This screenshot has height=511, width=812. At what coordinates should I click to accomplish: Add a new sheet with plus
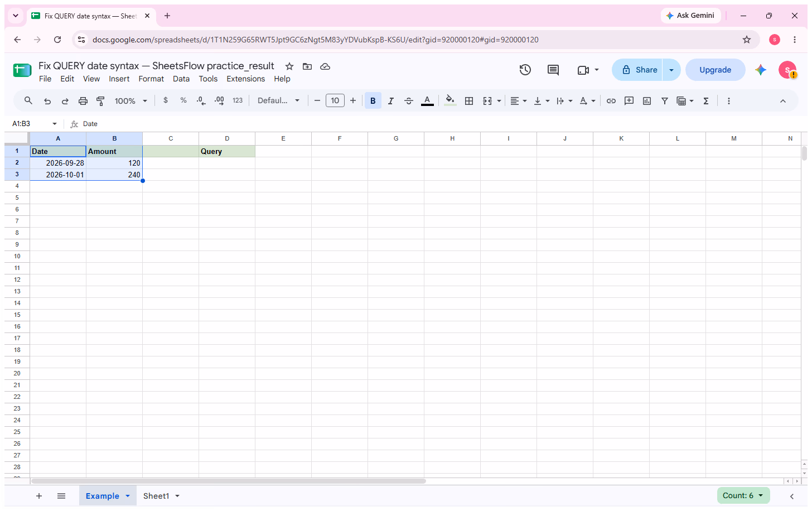coord(39,496)
